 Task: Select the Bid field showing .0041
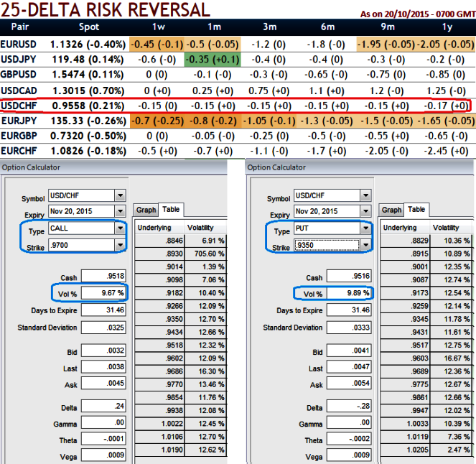click(348, 352)
